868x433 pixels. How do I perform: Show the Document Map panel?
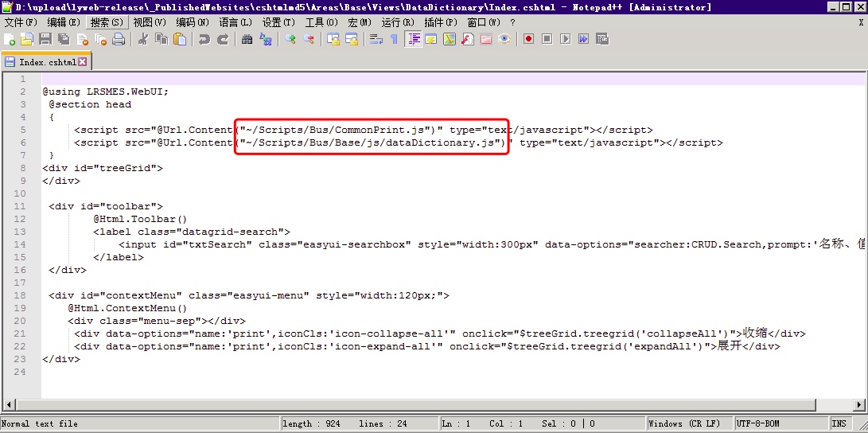[x=449, y=39]
